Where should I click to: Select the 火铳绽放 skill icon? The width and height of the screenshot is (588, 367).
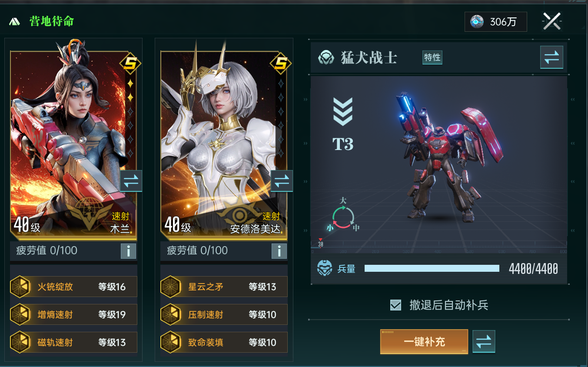click(x=20, y=287)
